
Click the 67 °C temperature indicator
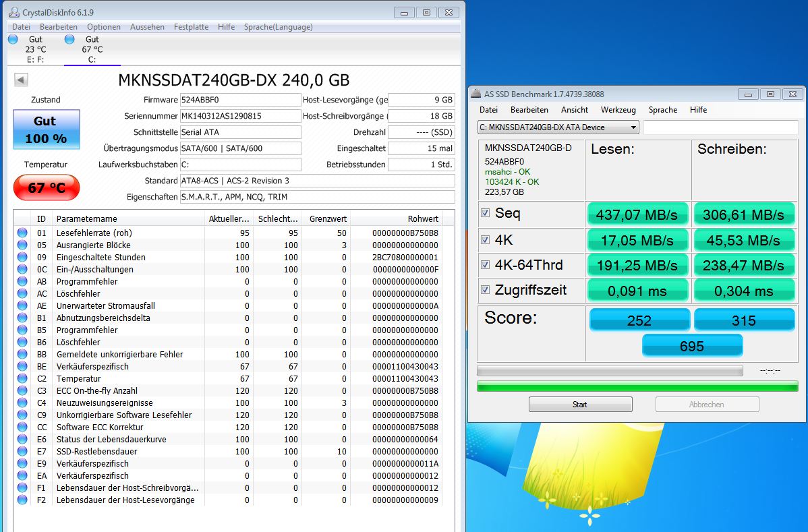[47, 187]
